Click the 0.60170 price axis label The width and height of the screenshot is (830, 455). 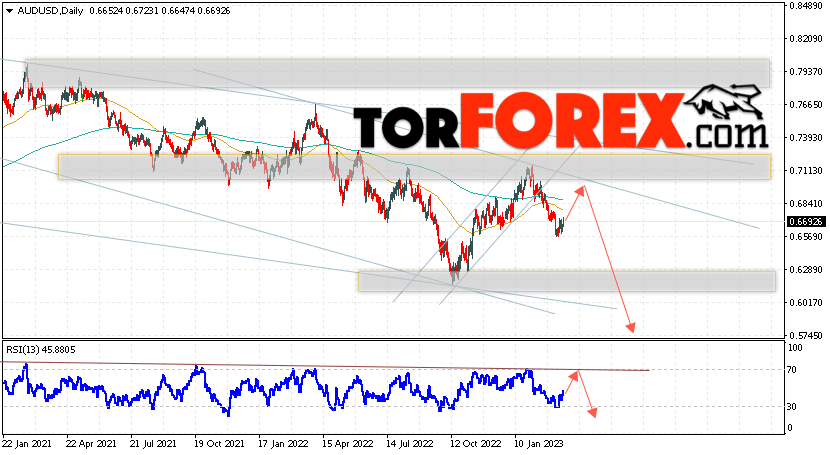pyautogui.click(x=806, y=303)
